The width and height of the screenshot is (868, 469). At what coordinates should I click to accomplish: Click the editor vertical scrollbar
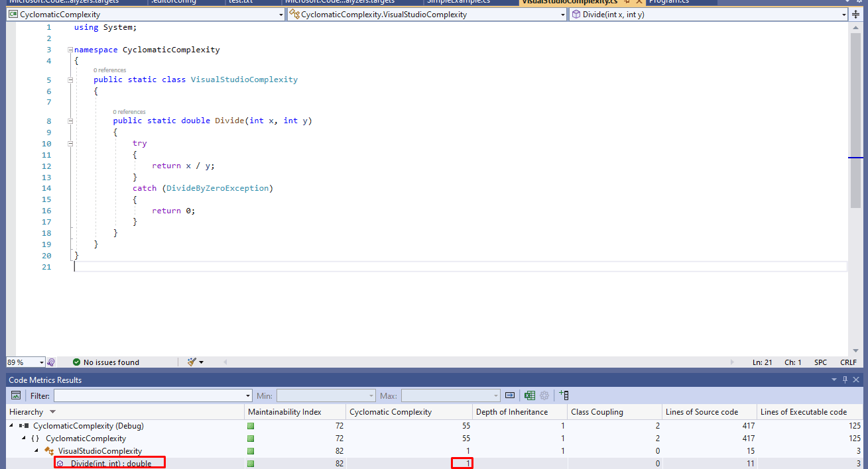coord(855,119)
